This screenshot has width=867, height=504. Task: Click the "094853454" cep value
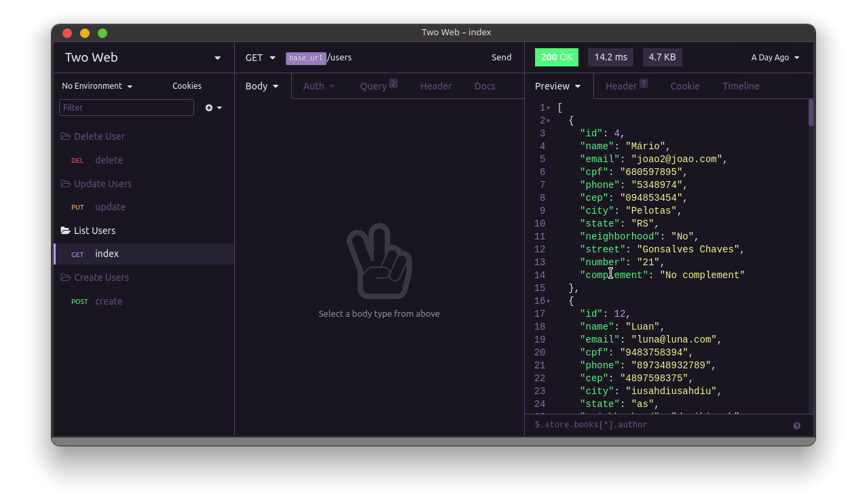point(651,198)
